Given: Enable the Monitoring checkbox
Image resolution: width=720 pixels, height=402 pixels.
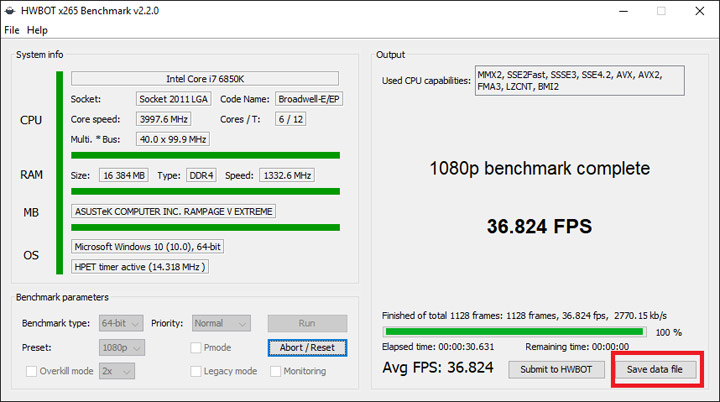Looking at the screenshot, I should pyautogui.click(x=276, y=371).
